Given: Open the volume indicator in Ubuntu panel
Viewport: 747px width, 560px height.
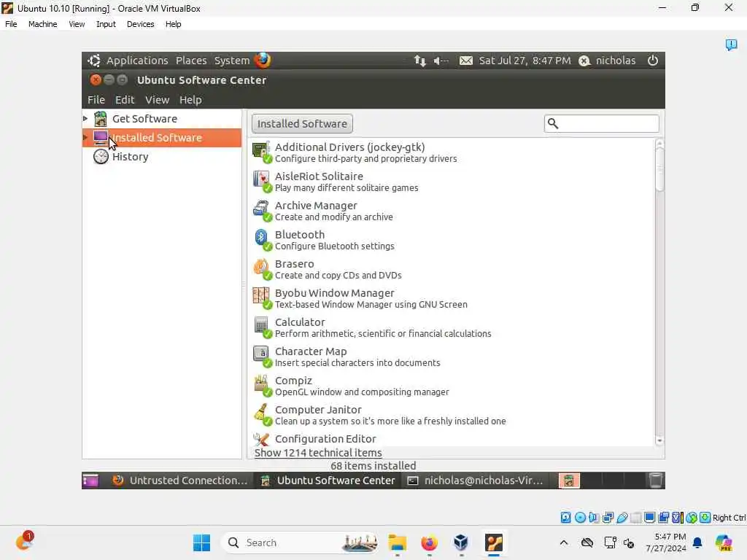Looking at the screenshot, I should [441, 61].
